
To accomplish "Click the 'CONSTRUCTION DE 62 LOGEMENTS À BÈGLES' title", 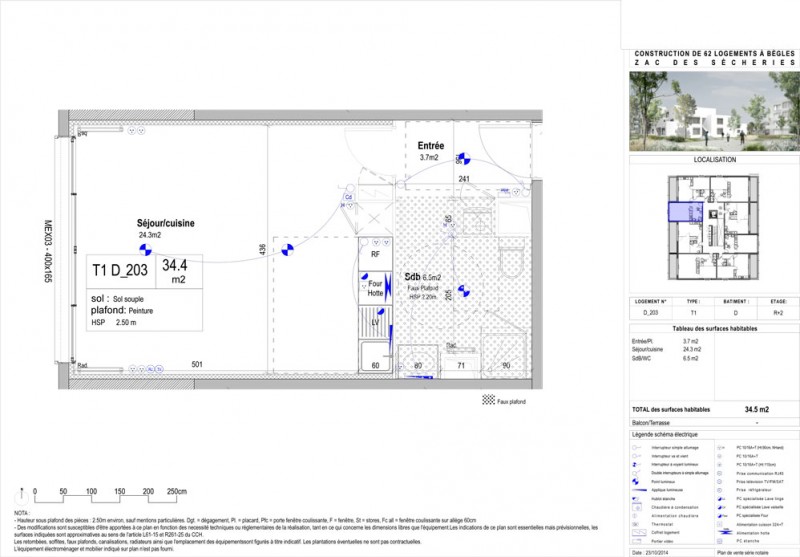I will click(x=714, y=53).
